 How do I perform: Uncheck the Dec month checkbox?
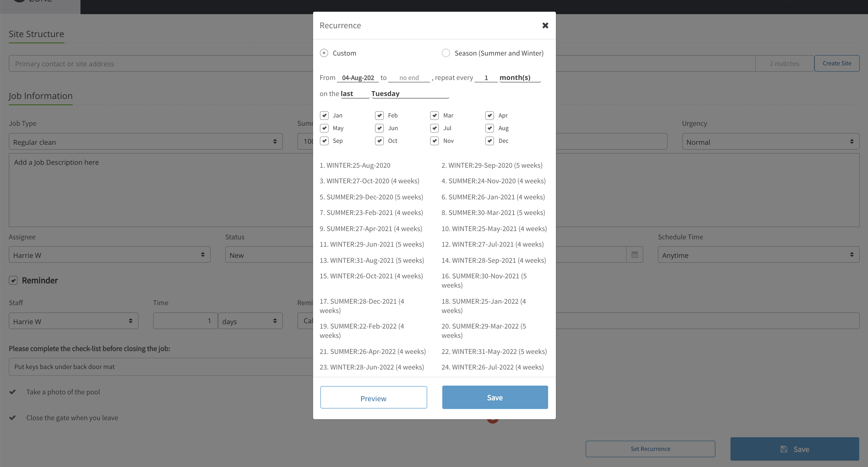click(490, 141)
